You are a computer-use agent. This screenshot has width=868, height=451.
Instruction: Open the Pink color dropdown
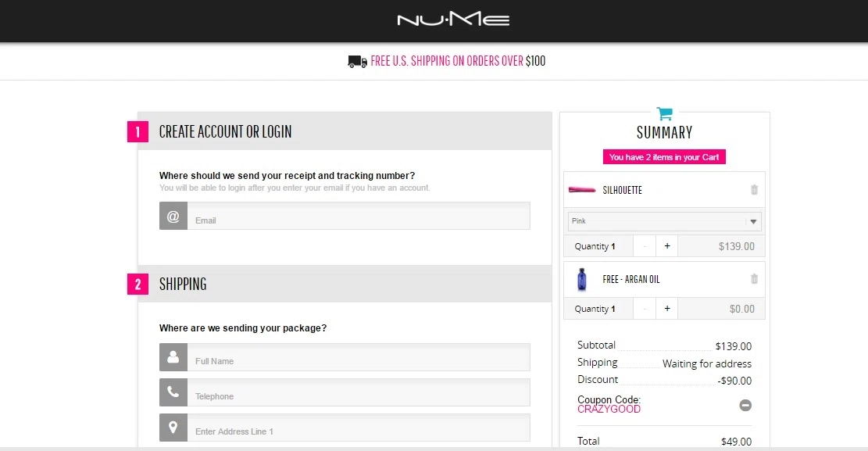coord(664,222)
